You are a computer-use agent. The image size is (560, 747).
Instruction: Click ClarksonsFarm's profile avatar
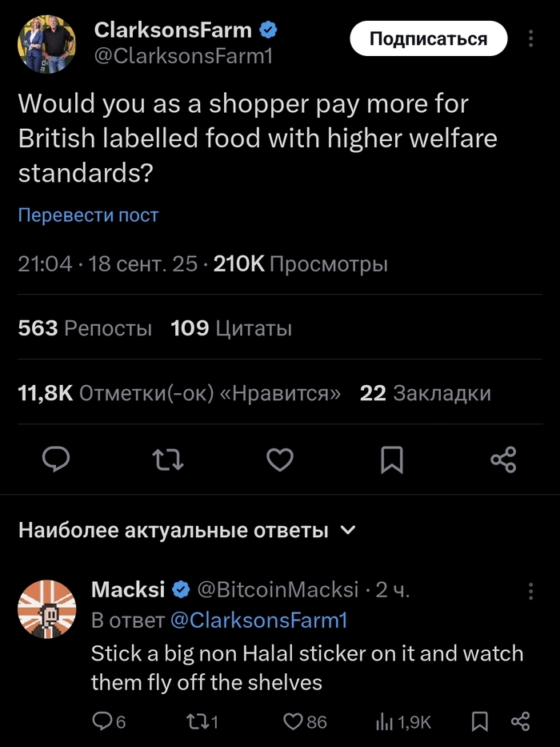[46, 43]
